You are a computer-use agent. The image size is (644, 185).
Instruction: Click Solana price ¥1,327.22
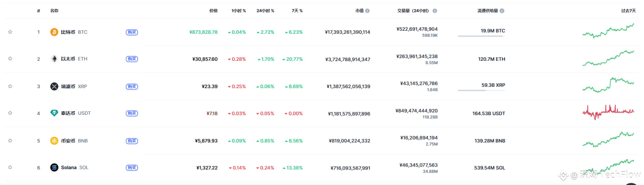[207, 168]
